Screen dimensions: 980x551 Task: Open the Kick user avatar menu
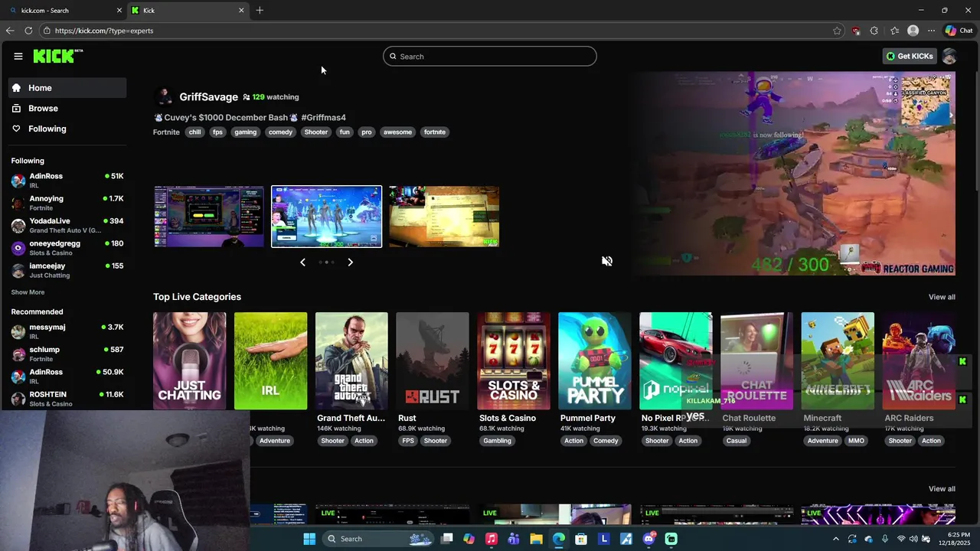coord(949,56)
